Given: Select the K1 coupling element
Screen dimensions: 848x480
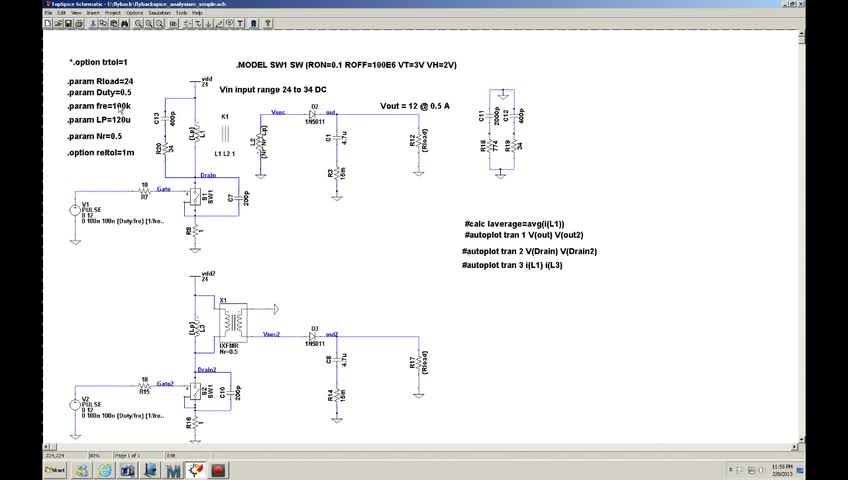Looking at the screenshot, I should 225,134.
